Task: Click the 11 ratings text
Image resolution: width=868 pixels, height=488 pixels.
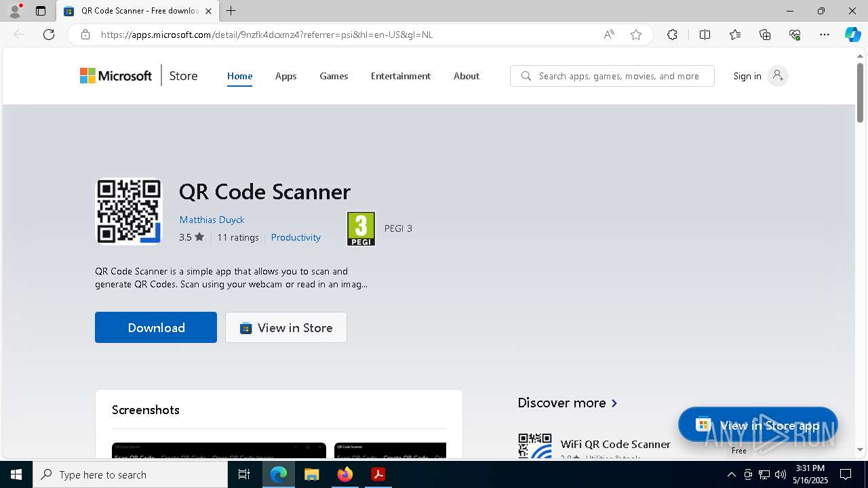Action: pyautogui.click(x=238, y=237)
